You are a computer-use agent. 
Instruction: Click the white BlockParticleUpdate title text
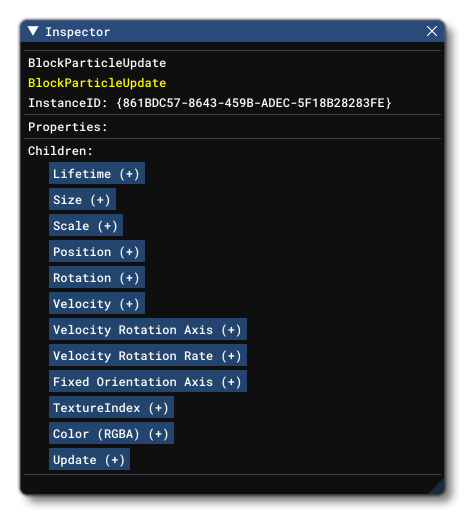[97, 63]
